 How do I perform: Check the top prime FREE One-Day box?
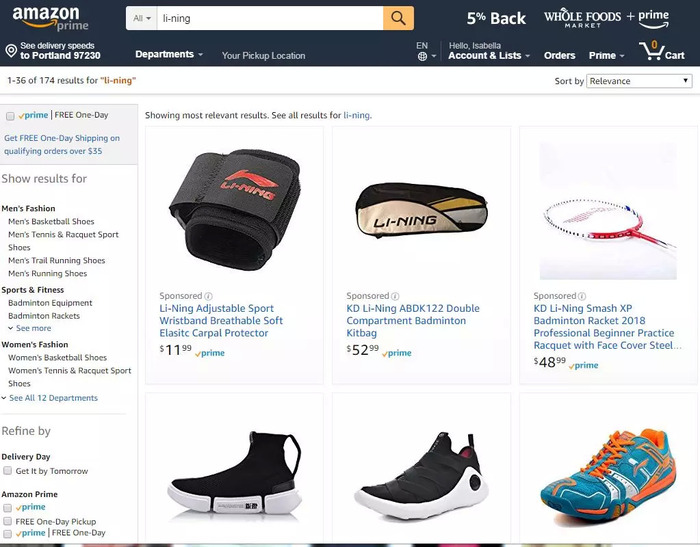click(10, 117)
